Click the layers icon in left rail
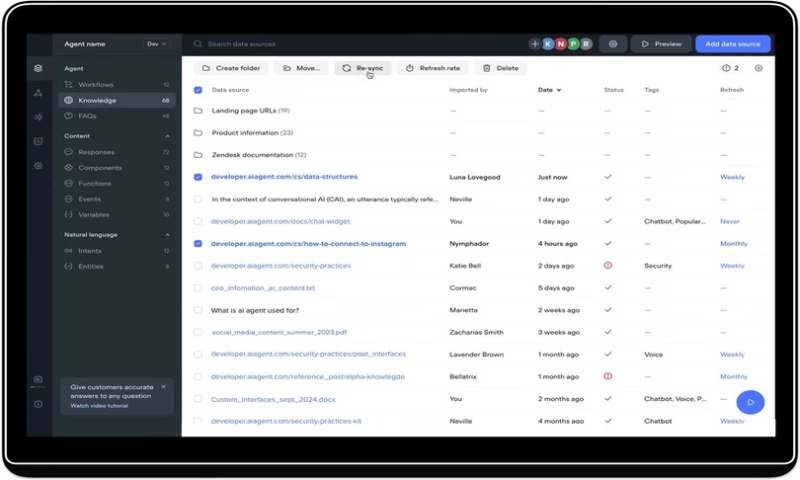Viewport: 800px width, 480px height. [x=38, y=68]
